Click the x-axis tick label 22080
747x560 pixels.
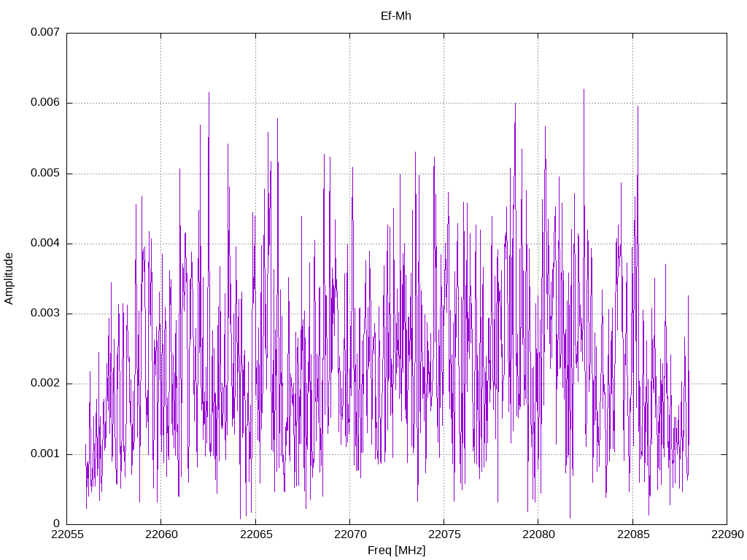pos(538,534)
